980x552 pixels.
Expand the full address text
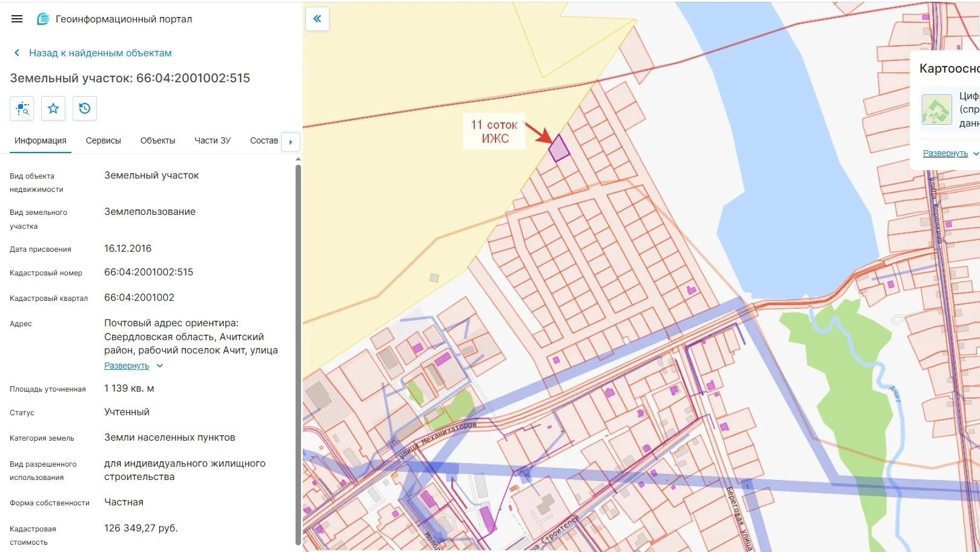click(127, 366)
